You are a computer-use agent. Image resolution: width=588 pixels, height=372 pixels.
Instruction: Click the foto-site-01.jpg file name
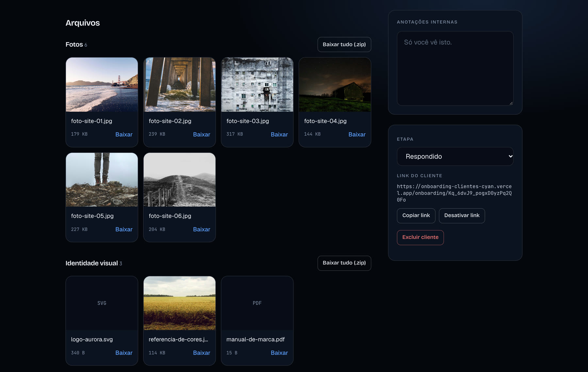pyautogui.click(x=91, y=121)
